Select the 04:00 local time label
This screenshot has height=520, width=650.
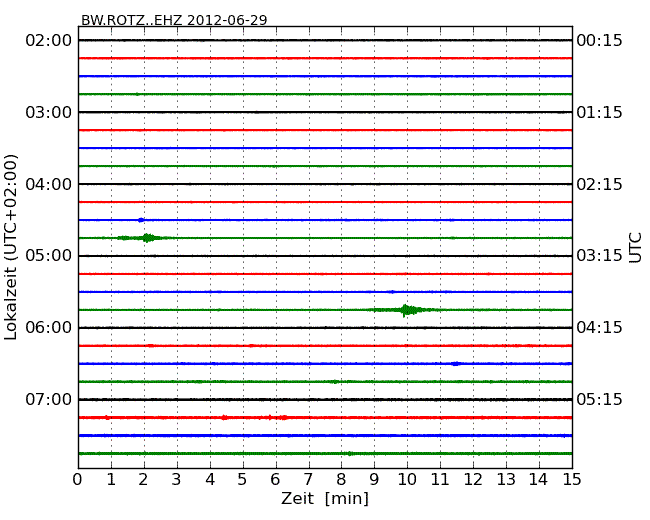[49, 184]
